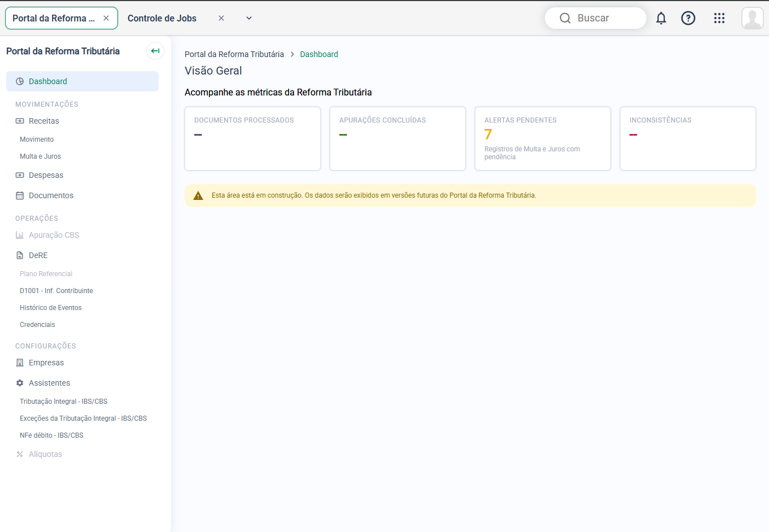Expand the DeRE section
Image resolution: width=769 pixels, height=532 pixels.
click(38, 255)
